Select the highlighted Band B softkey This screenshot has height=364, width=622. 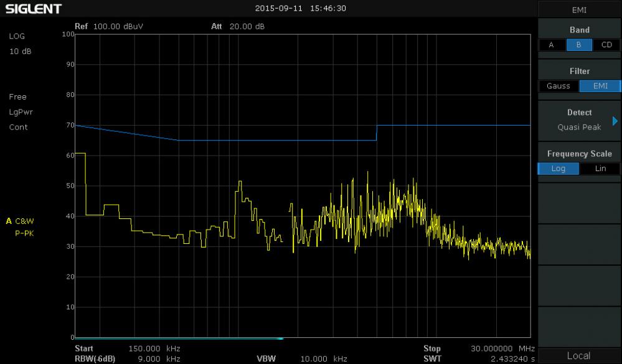tap(579, 44)
